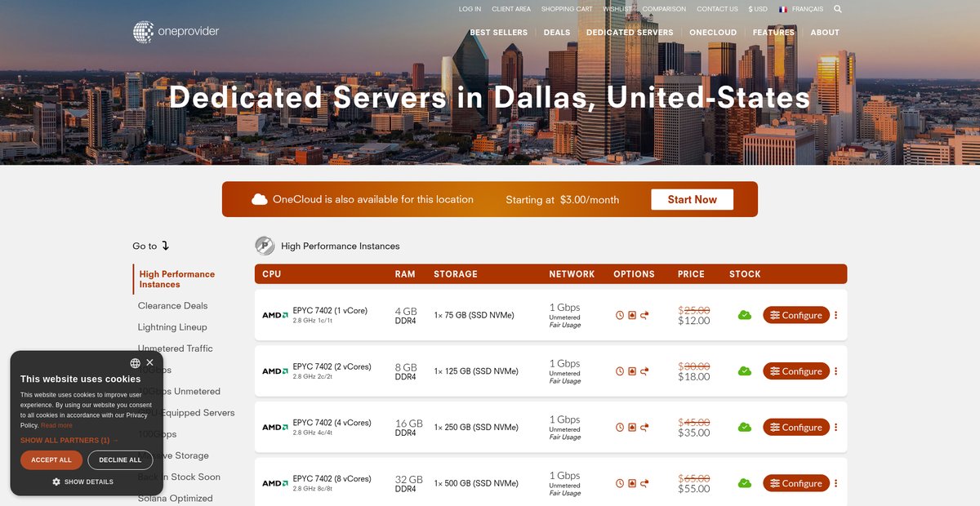This screenshot has width=980, height=506.
Task: Open three-dot menu for the $55.00 server
Action: [x=835, y=483]
